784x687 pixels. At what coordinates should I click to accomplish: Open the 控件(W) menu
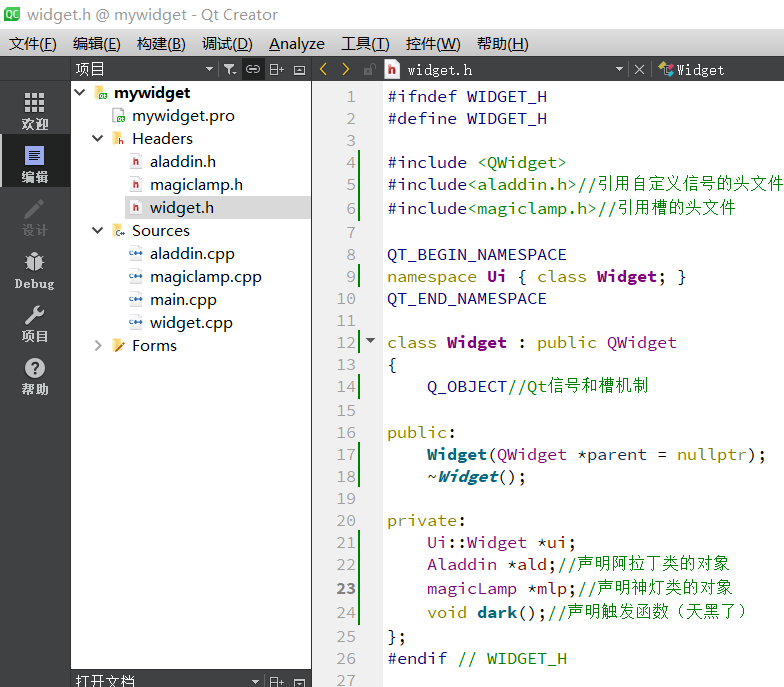pos(433,44)
